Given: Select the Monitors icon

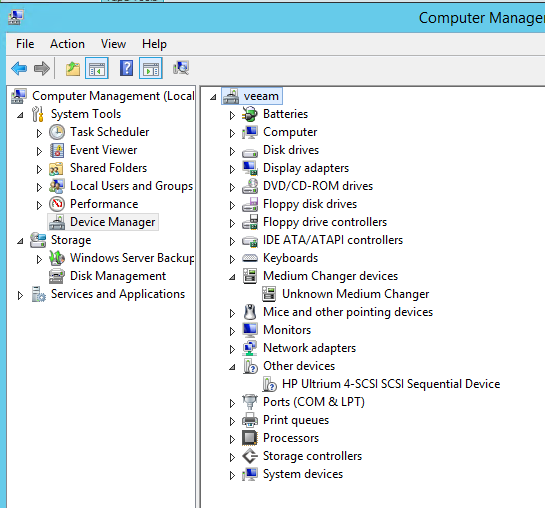Looking at the screenshot, I should tap(250, 330).
